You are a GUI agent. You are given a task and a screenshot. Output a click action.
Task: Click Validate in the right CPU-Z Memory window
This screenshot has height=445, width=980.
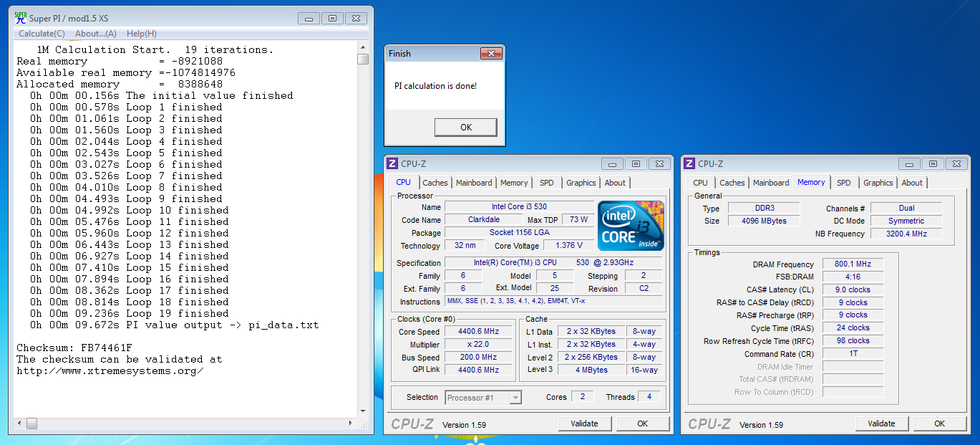pyautogui.click(x=881, y=424)
